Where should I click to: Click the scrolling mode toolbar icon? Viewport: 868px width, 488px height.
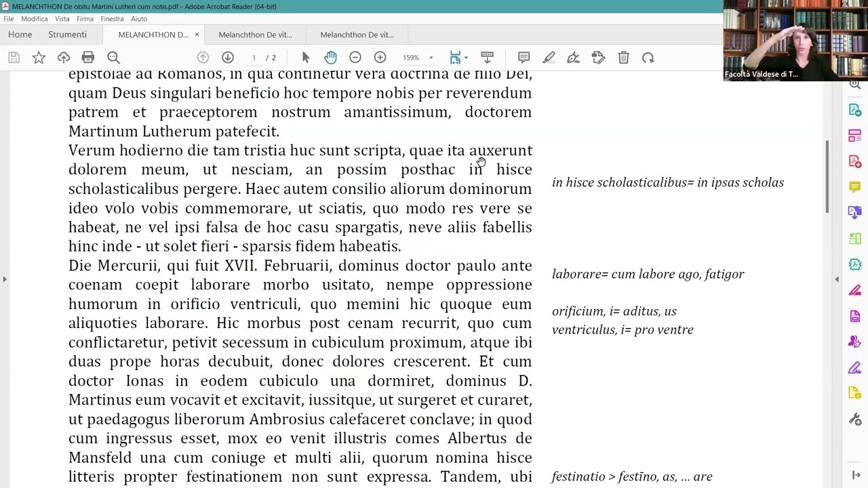487,58
